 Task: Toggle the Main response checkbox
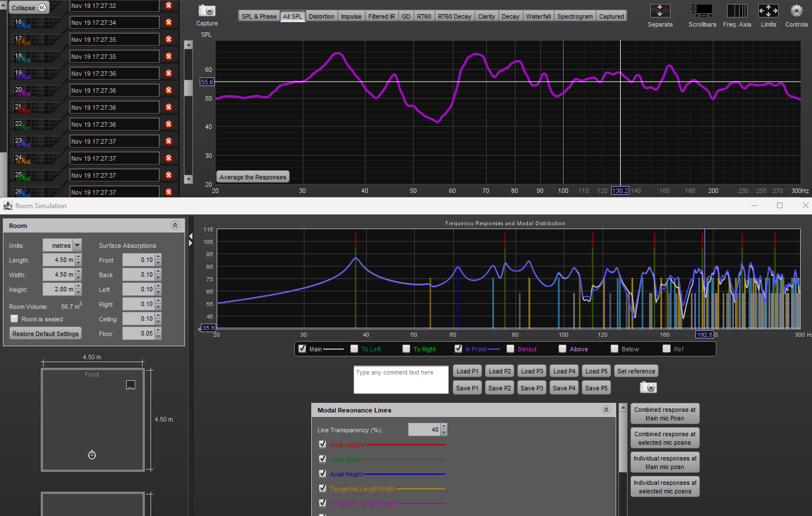coord(302,349)
